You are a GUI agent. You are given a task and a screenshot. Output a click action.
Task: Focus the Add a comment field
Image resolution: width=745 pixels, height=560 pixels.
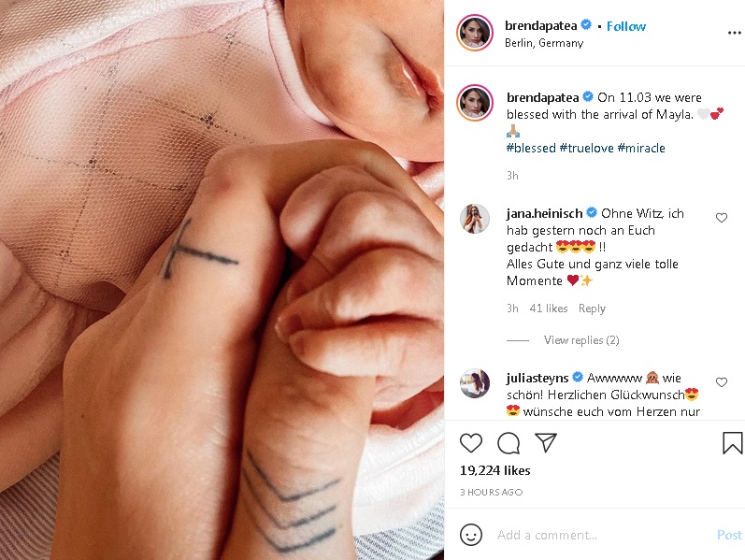click(x=604, y=535)
